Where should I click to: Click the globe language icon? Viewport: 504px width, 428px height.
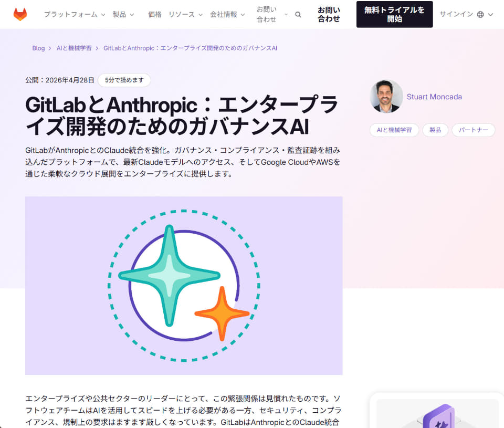tap(480, 15)
